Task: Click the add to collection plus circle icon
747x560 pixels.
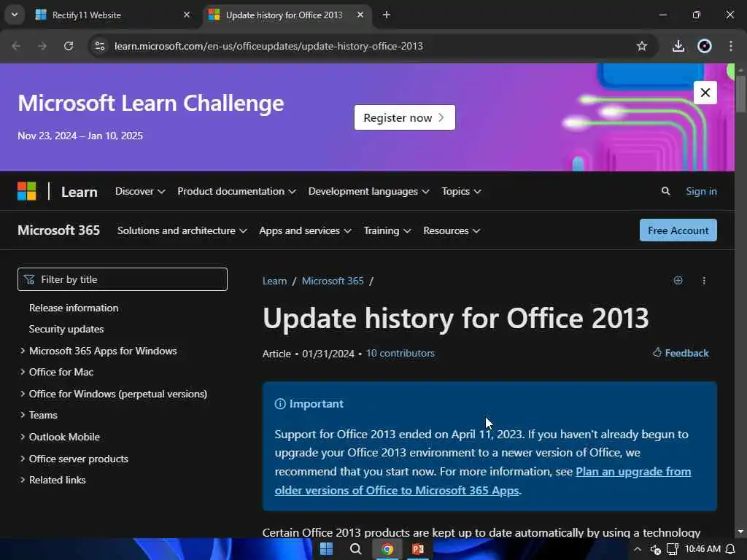Action: coord(678,281)
